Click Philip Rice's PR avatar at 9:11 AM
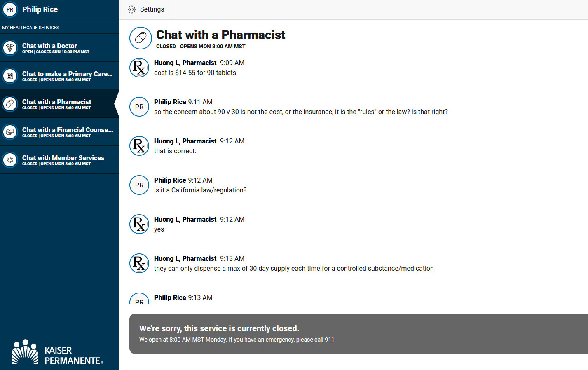Image resolution: width=588 pixels, height=370 pixels. point(139,107)
